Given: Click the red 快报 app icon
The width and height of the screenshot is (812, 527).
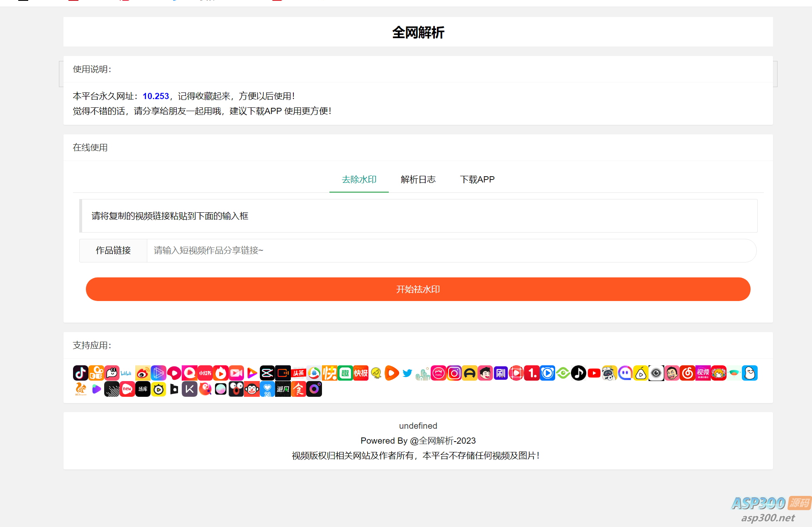Looking at the screenshot, I should [x=361, y=373].
